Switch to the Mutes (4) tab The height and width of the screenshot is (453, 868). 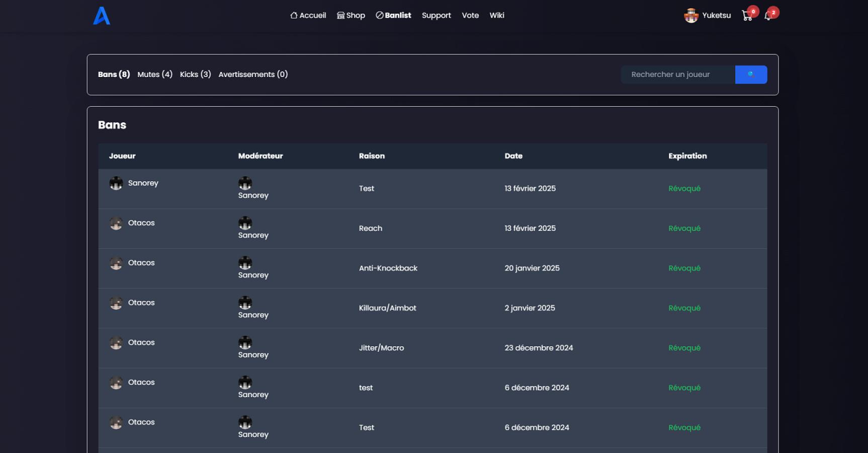(x=155, y=74)
